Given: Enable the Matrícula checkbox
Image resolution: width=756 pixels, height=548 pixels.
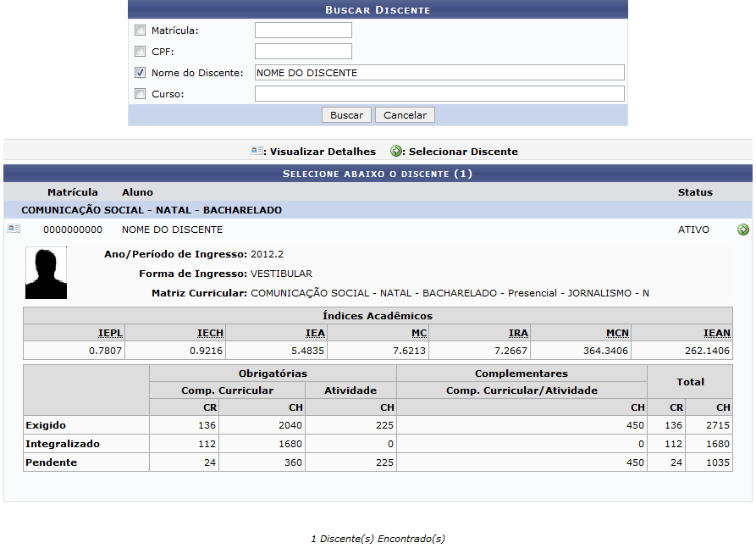Looking at the screenshot, I should (x=141, y=30).
